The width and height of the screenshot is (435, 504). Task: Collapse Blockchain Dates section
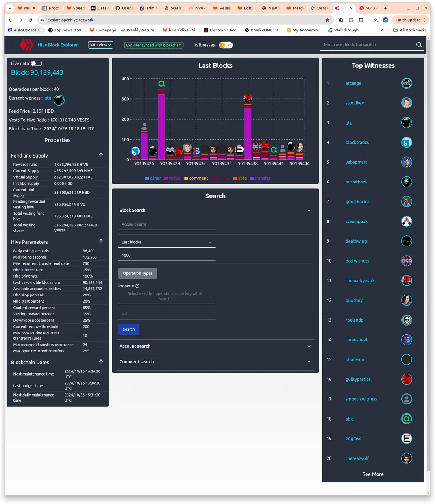pyautogui.click(x=101, y=362)
